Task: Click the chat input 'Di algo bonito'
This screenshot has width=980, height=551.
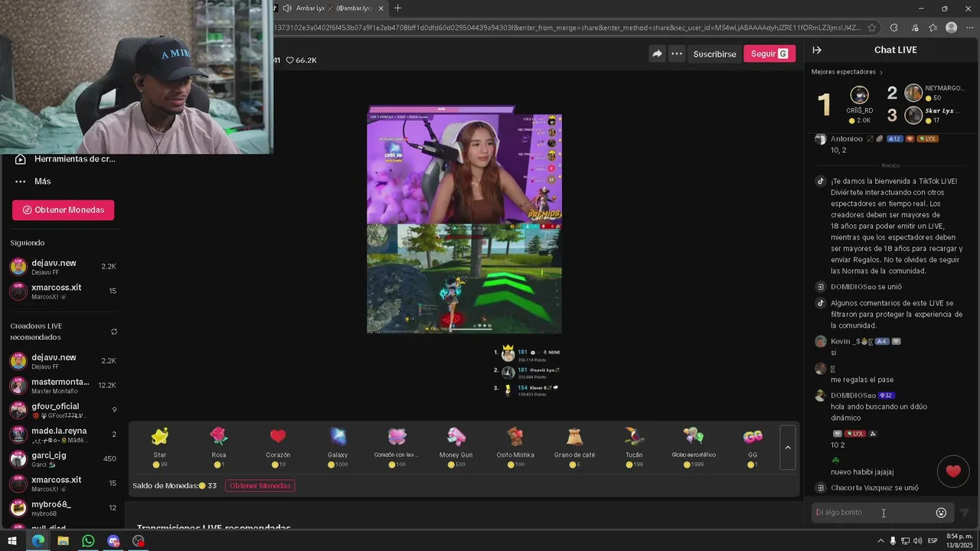Action: click(873, 513)
